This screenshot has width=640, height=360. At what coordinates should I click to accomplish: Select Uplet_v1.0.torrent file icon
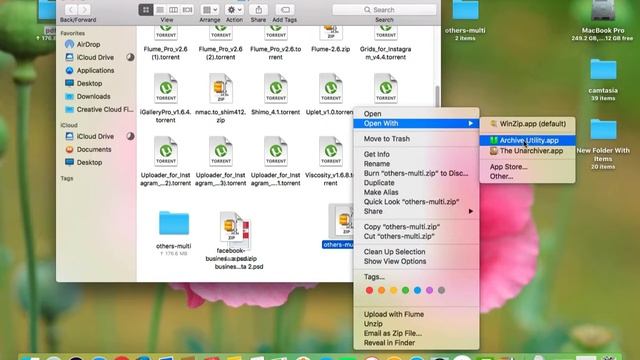coord(331,88)
